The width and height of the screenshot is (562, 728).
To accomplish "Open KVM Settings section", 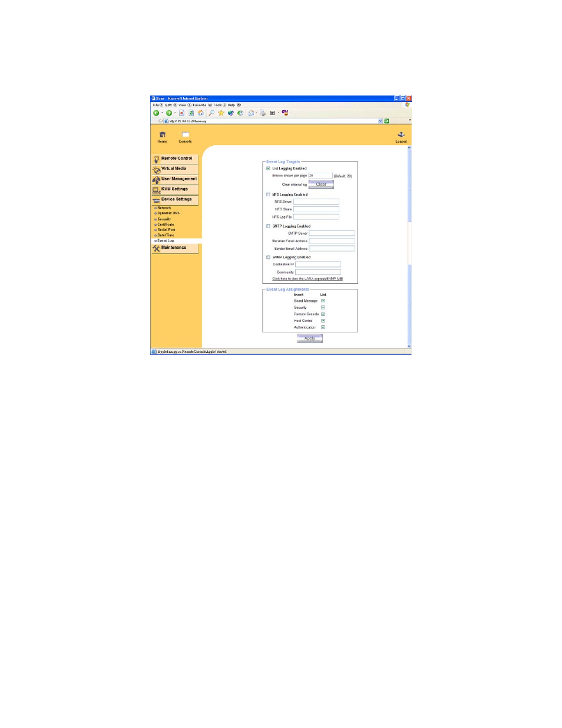I will coord(175,189).
